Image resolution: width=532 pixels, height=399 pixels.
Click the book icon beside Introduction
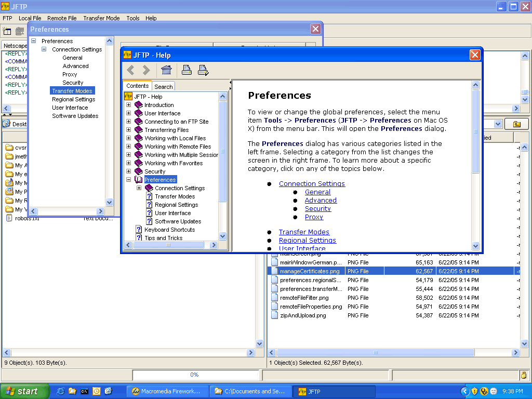[138, 105]
